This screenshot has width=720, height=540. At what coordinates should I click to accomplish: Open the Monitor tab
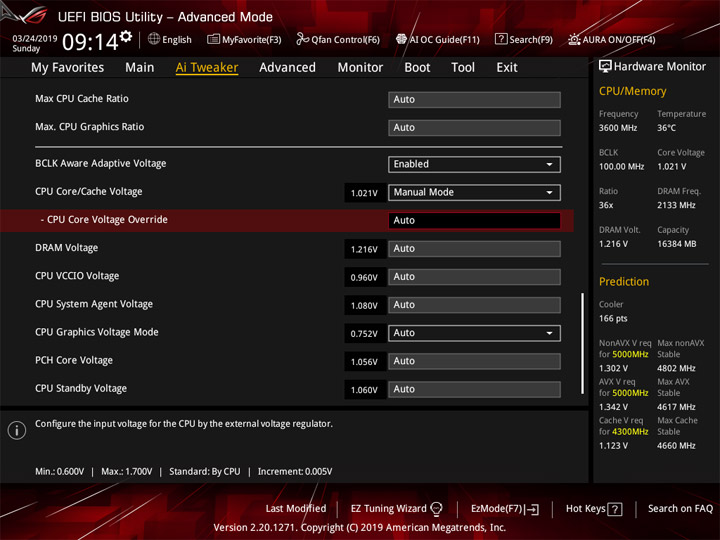coord(360,68)
